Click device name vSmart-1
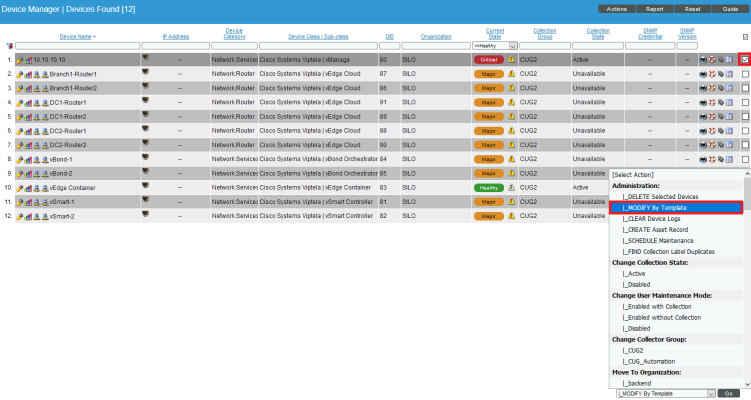The image size is (751, 400). click(62, 202)
